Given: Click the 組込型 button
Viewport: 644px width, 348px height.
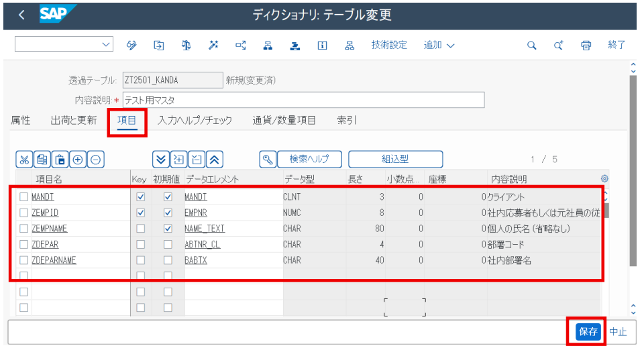Looking at the screenshot, I should [396, 159].
